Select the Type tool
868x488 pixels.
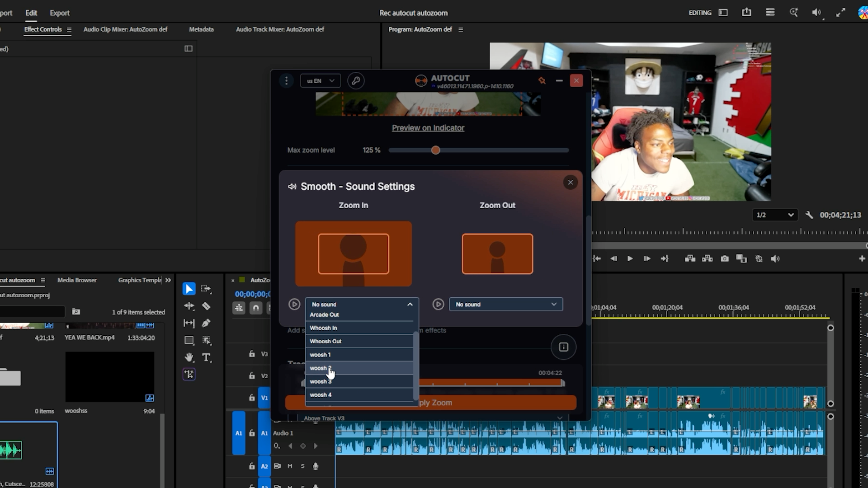(x=206, y=357)
